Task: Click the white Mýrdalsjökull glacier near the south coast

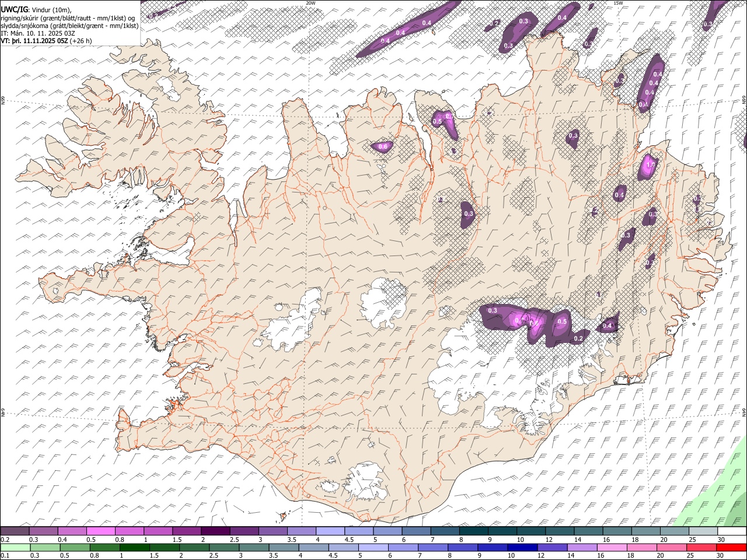Action: (x=365, y=482)
